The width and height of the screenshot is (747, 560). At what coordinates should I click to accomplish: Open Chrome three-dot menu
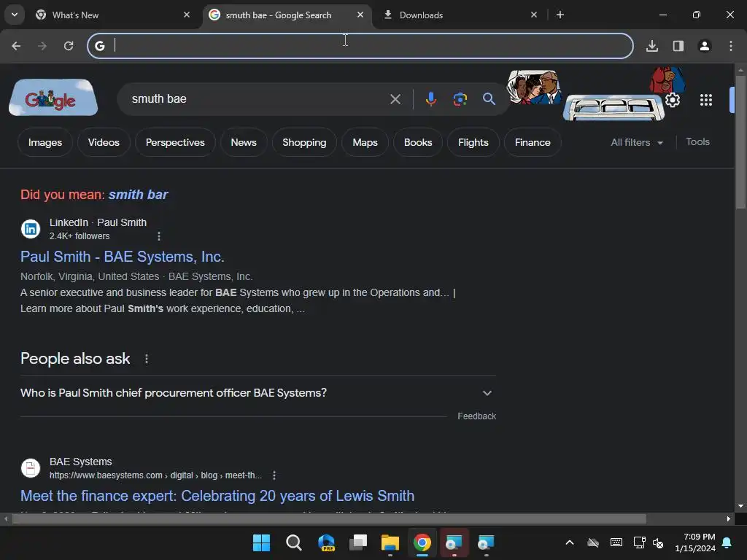click(731, 46)
